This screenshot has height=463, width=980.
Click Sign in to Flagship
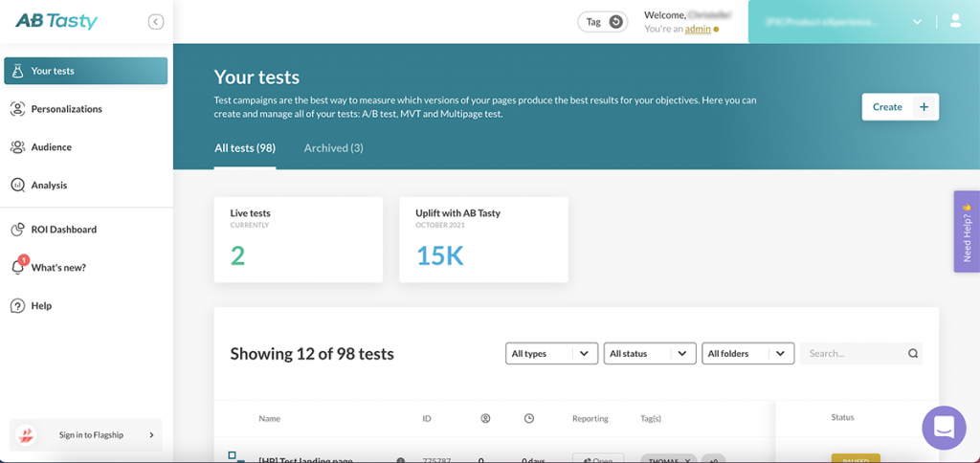(x=85, y=435)
